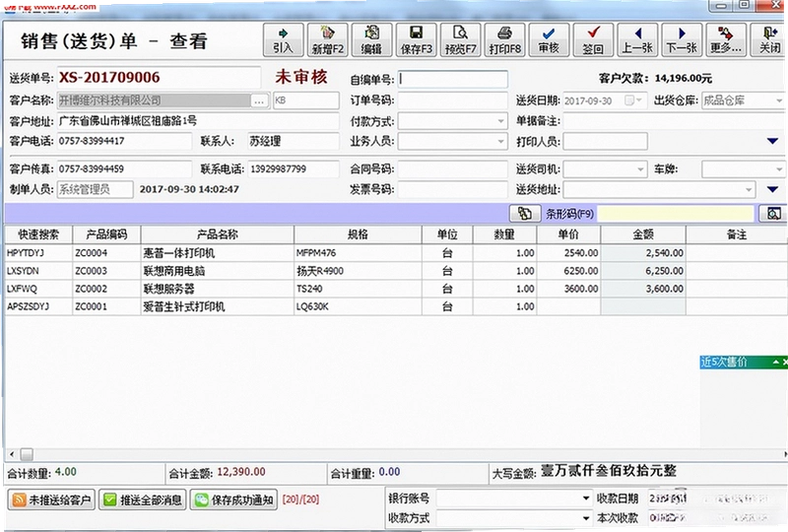
Task: Go to next order 下一张
Action: point(682,39)
